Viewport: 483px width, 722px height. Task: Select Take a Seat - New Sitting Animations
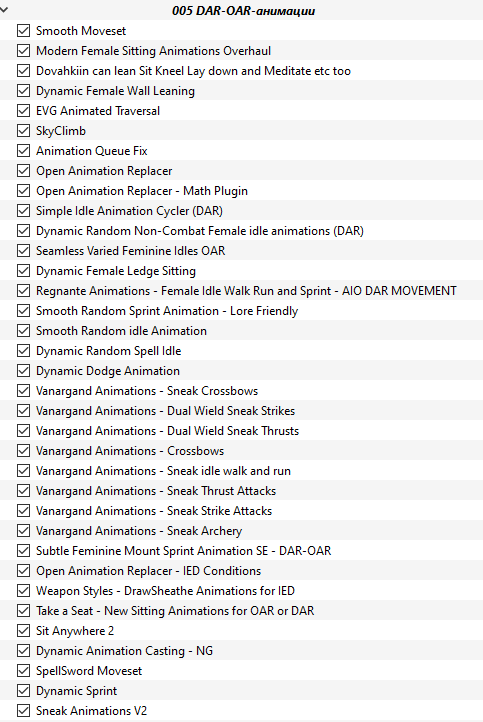pyautogui.click(x=175, y=611)
